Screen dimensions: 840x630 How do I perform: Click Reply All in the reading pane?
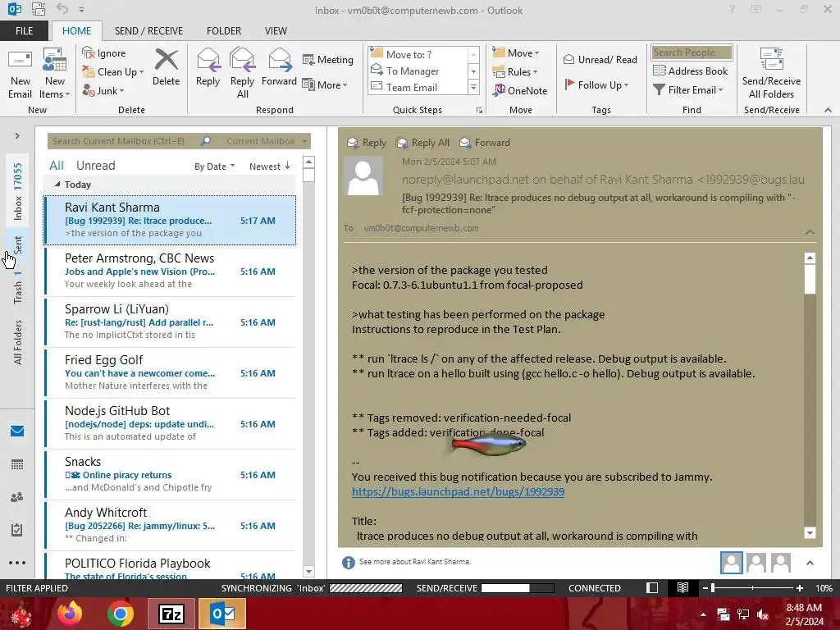click(422, 143)
